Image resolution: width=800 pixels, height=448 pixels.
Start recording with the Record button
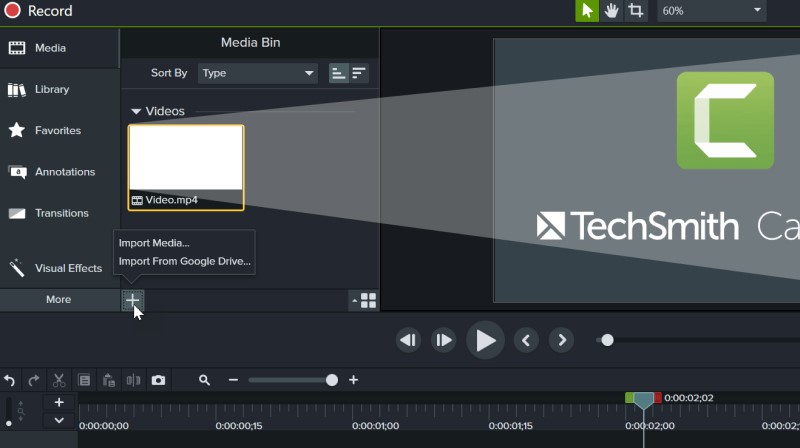[38, 11]
